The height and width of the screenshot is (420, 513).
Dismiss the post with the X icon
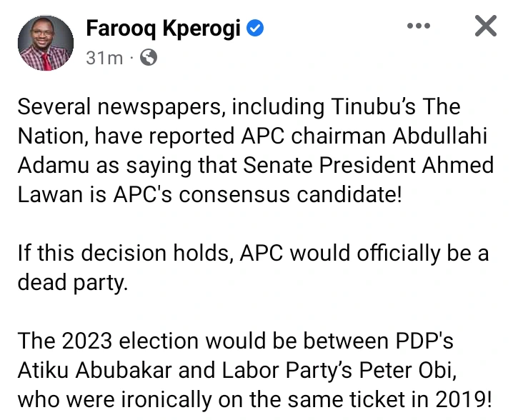[485, 27]
